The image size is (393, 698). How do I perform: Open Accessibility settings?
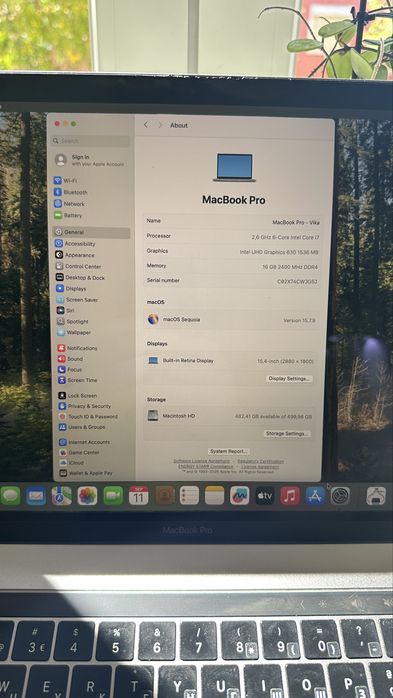(75, 244)
